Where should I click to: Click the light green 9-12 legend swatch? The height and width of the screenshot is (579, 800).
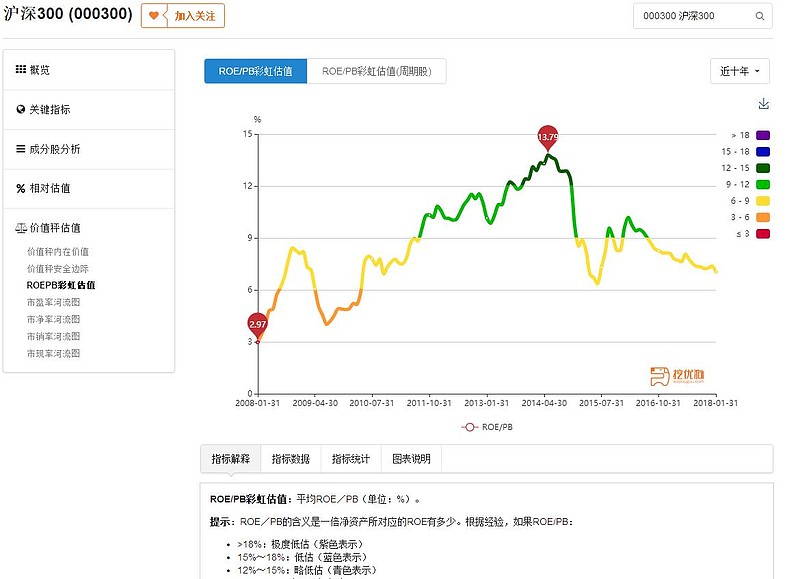pyautogui.click(x=763, y=184)
